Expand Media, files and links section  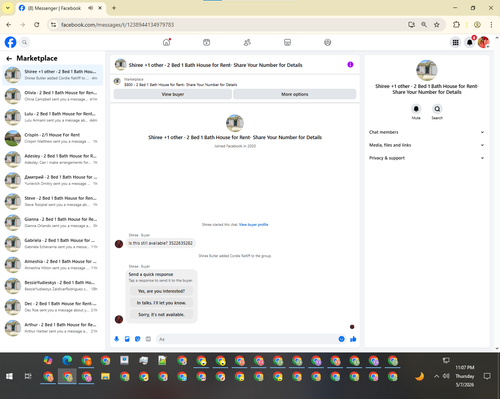click(x=426, y=145)
